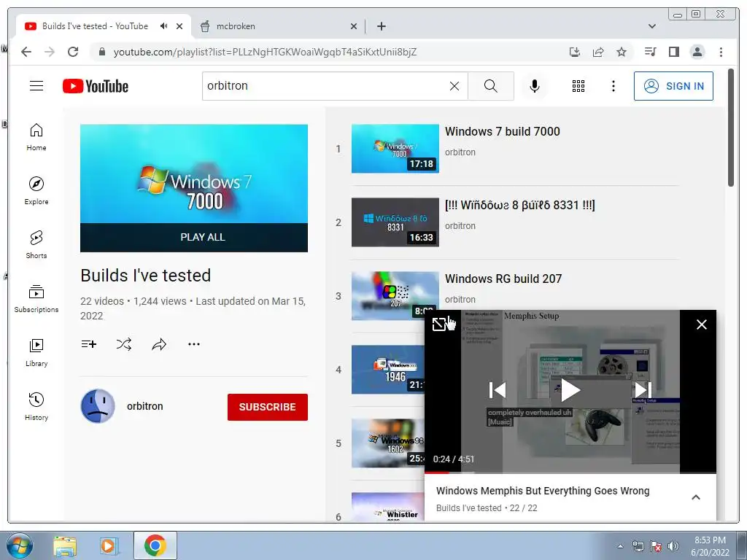
Task: Play the miniplayer video
Action: pyautogui.click(x=570, y=391)
